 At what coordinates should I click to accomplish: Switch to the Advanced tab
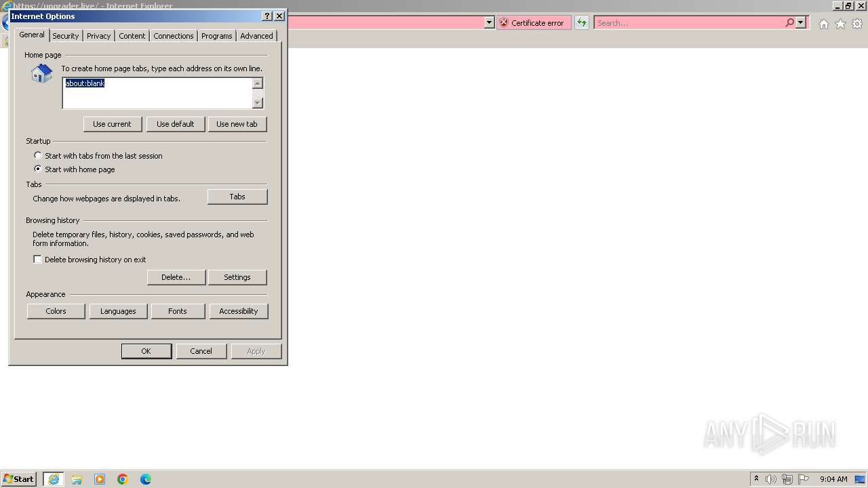point(256,36)
